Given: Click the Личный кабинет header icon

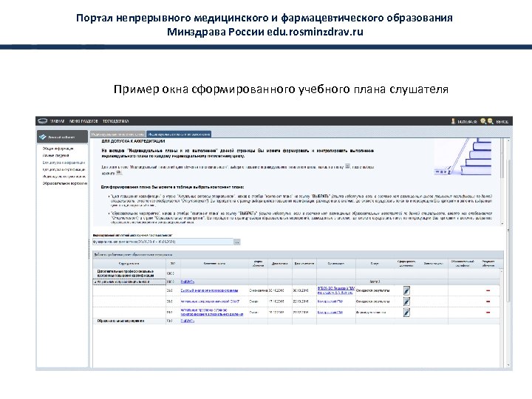Looking at the screenshot, I should point(42,137).
